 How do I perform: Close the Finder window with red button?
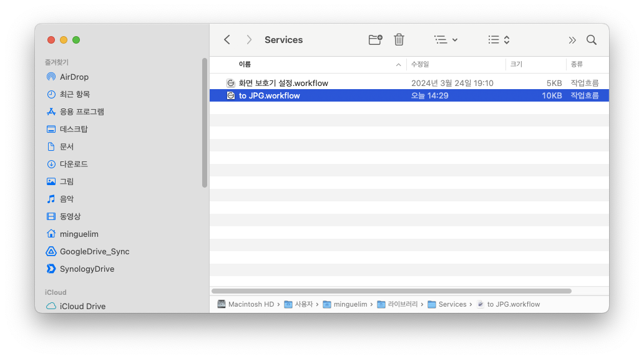51,40
